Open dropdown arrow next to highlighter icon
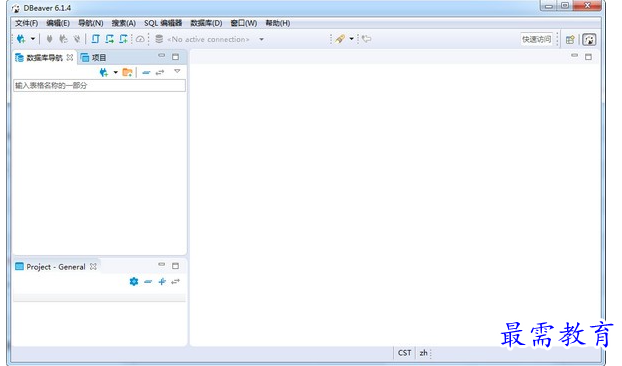 click(351, 39)
